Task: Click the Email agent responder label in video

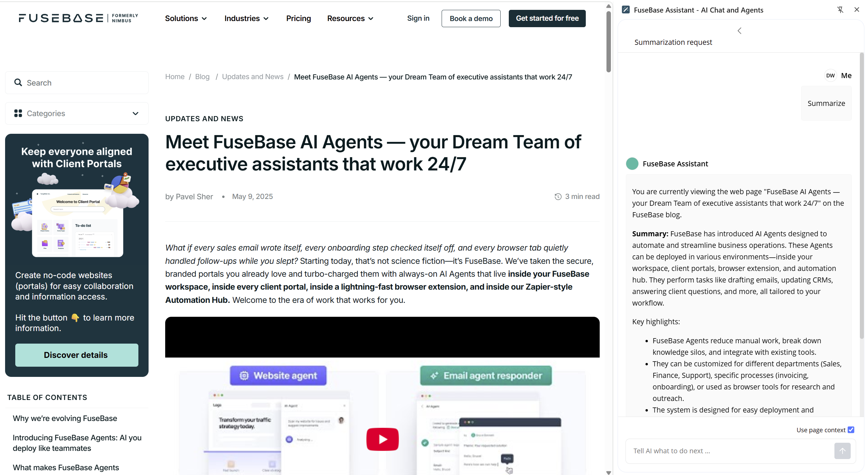Action: pyautogui.click(x=486, y=376)
